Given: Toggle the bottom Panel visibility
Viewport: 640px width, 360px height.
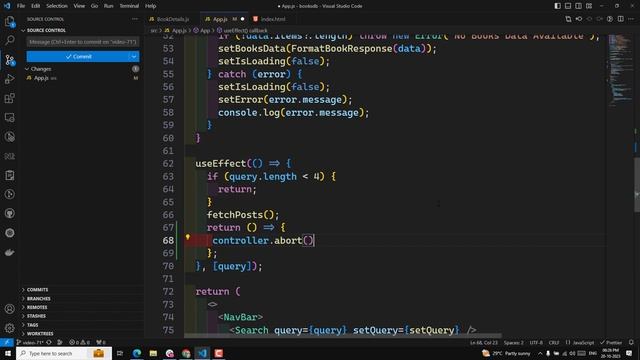Looking at the screenshot, I should point(568,6).
